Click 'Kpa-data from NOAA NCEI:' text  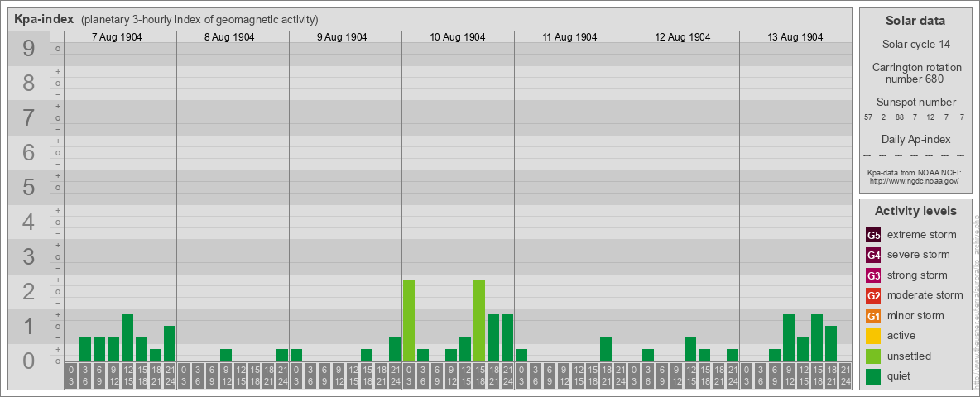point(914,172)
